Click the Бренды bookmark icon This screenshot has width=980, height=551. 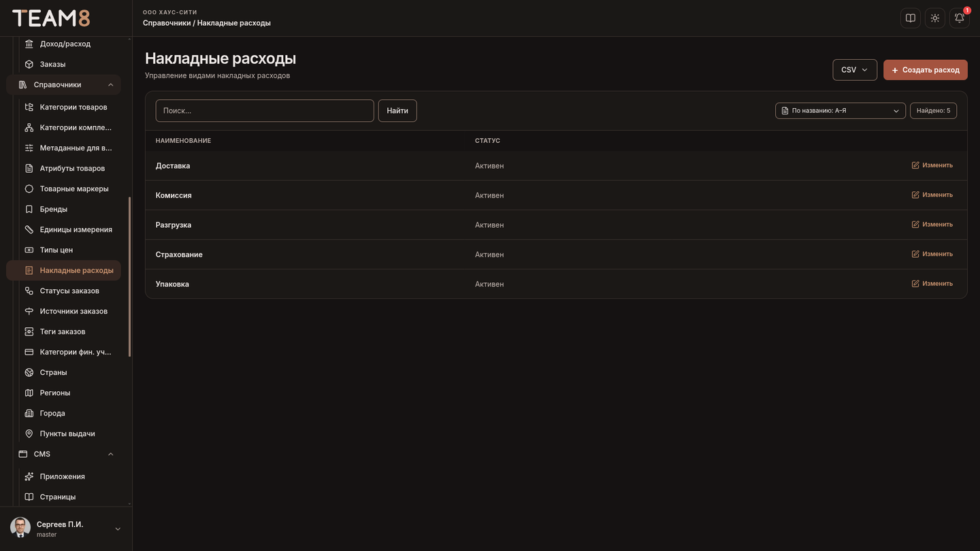click(x=29, y=209)
